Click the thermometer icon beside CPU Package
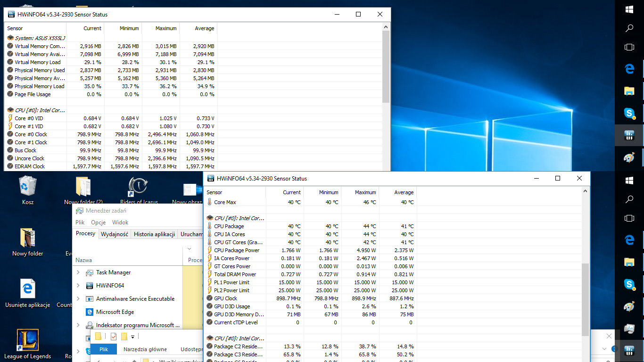The height and width of the screenshot is (362, 644). pos(210,226)
